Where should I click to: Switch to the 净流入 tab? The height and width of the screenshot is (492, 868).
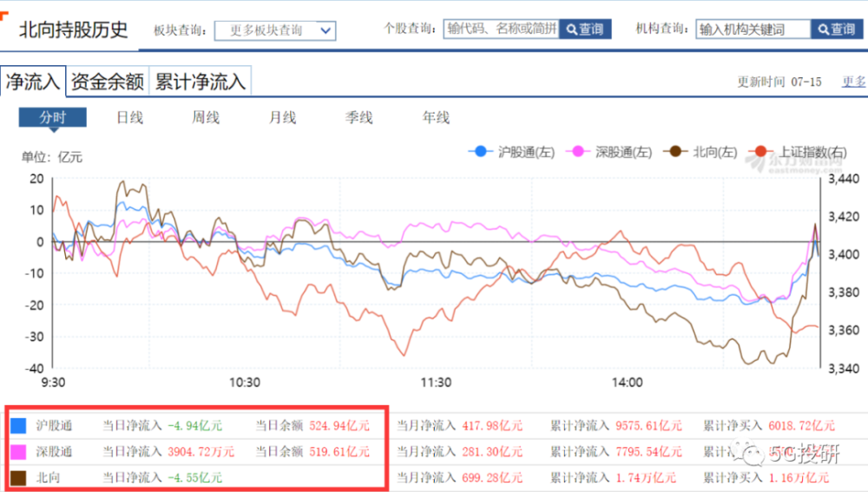(x=33, y=82)
